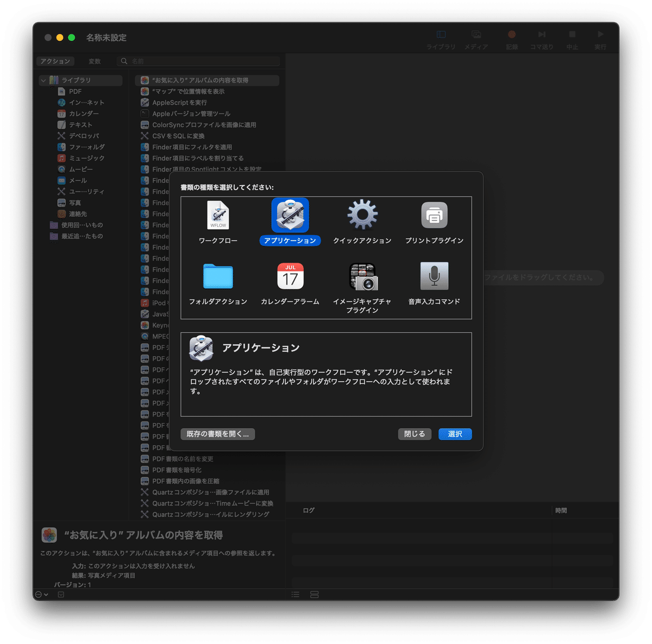Select "お気に入り"アルバムの内容を取得 action

coord(207,80)
